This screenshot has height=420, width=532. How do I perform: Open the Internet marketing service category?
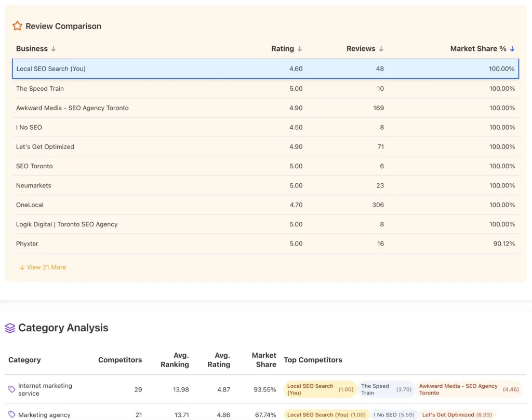click(45, 389)
